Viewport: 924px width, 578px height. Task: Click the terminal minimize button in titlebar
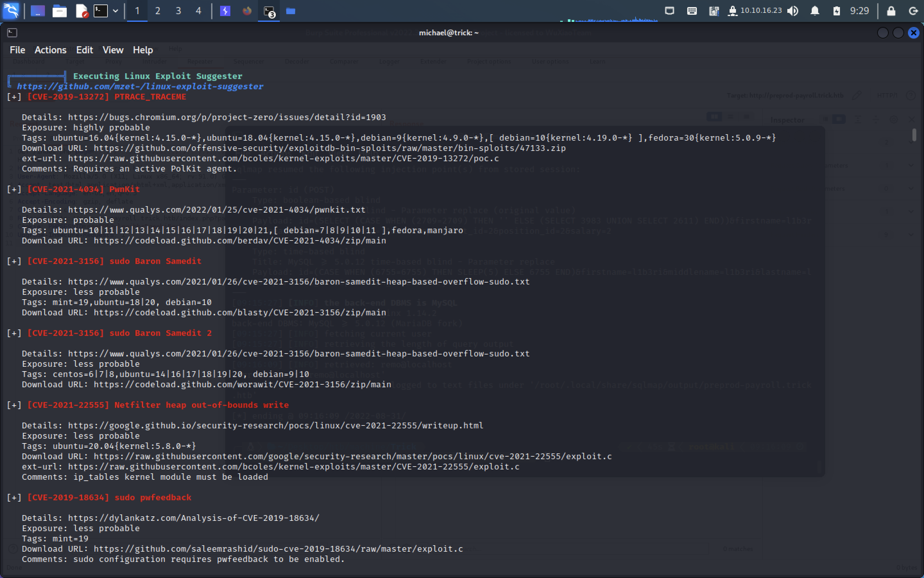(883, 33)
